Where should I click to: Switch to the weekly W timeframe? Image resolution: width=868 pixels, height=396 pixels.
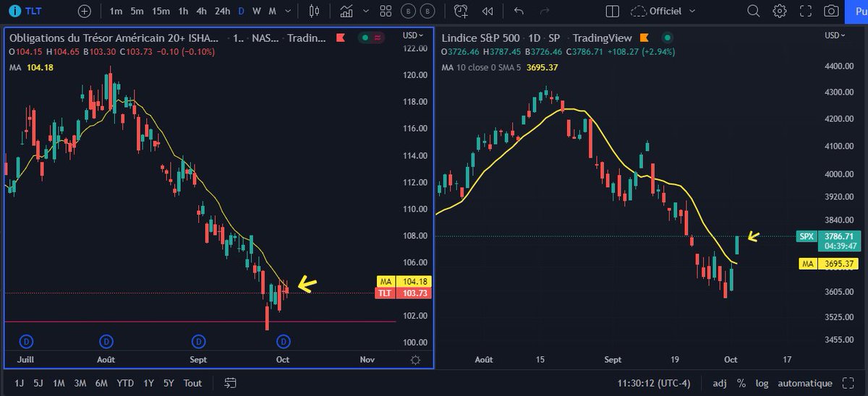tap(257, 11)
